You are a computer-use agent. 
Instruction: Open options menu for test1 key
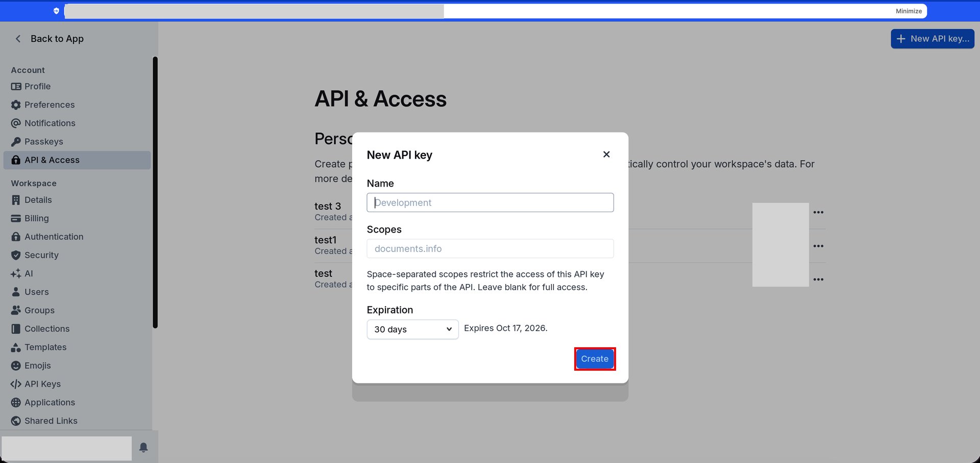(x=818, y=246)
